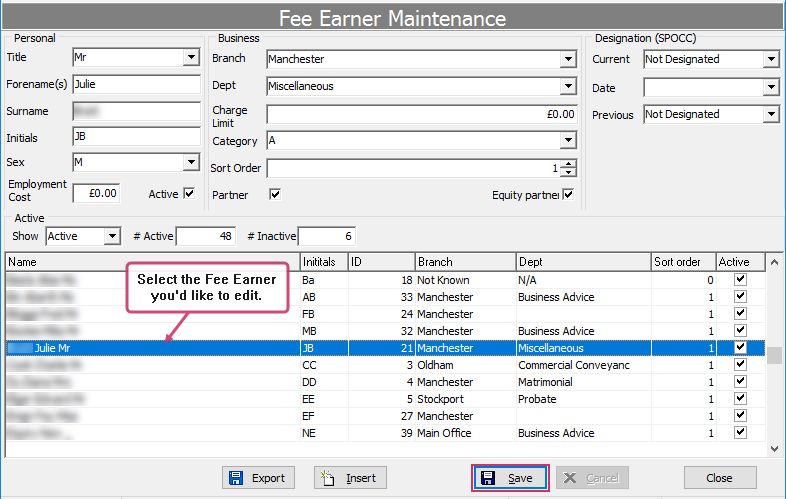The image size is (786, 499).
Task: Click the Initials input field
Action: (x=136, y=136)
